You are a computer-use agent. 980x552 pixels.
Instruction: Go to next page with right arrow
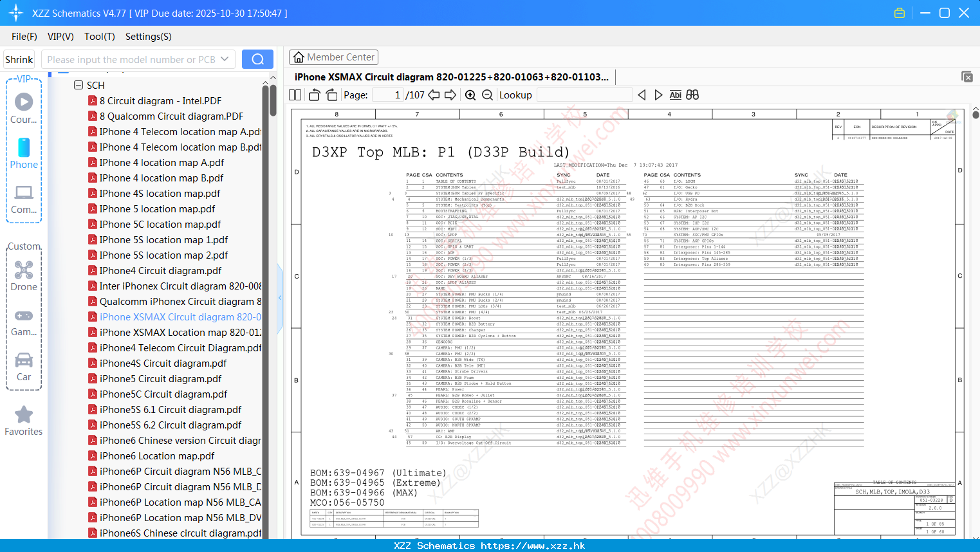coord(450,95)
